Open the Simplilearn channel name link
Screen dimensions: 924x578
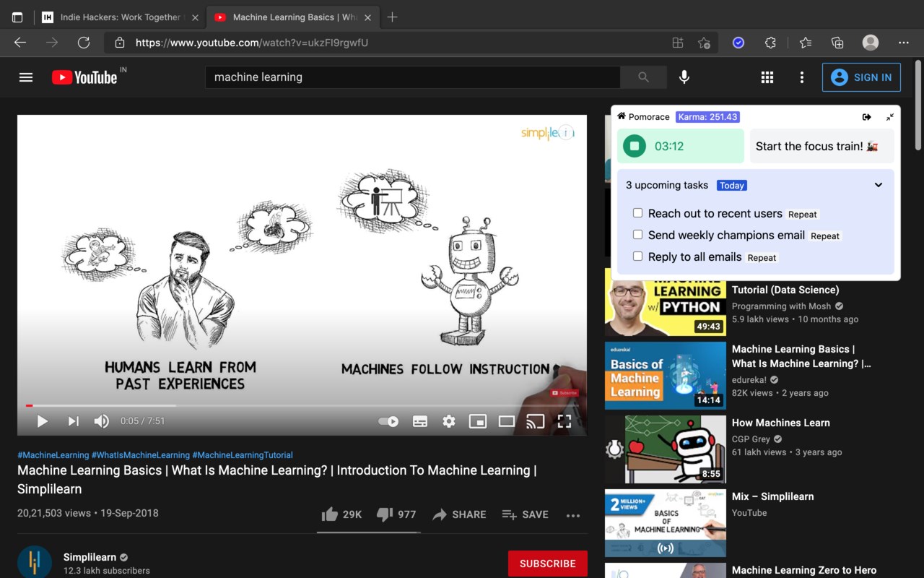click(x=90, y=557)
